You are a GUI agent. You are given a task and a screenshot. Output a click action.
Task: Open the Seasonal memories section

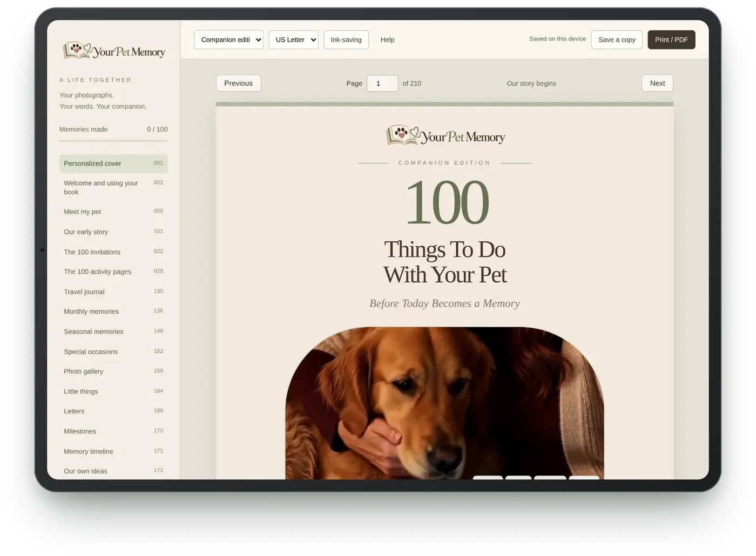coord(113,331)
